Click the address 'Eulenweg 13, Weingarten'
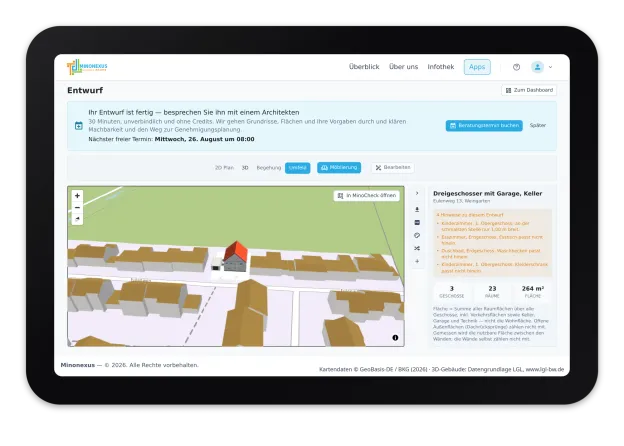The width and height of the screenshot is (624, 446). [x=462, y=201]
